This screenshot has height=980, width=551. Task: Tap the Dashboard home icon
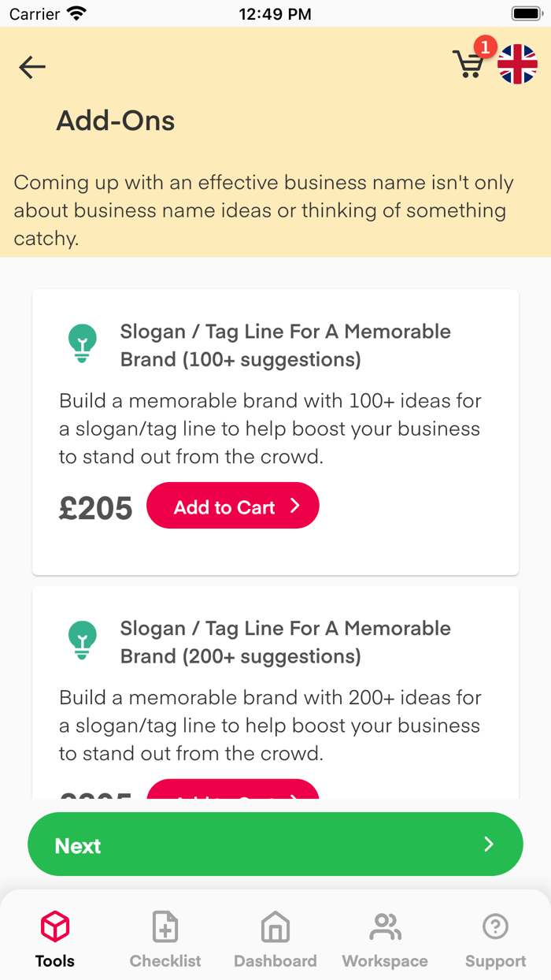(x=275, y=927)
